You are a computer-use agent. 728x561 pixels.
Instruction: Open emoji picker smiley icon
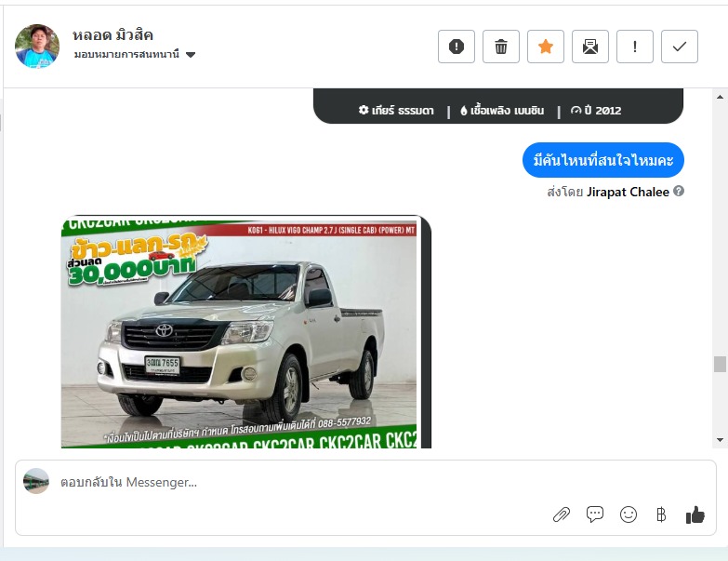(x=629, y=514)
